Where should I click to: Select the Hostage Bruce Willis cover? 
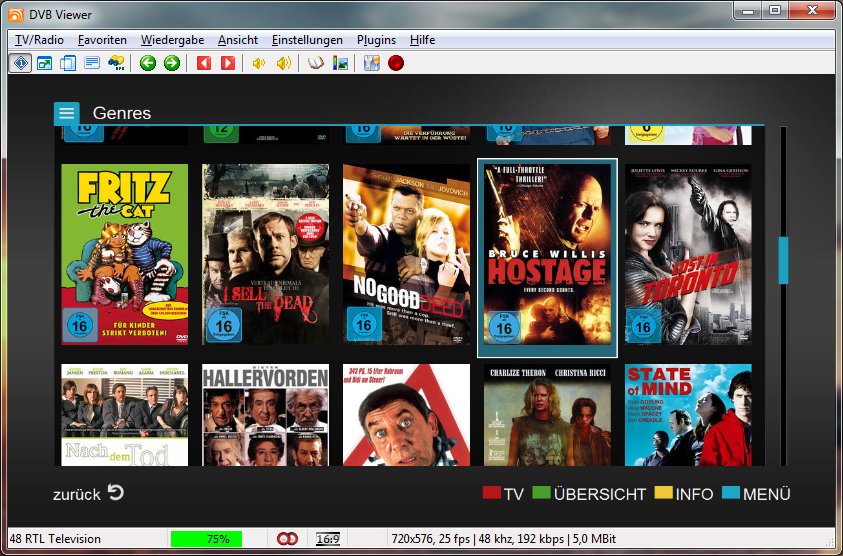click(547, 254)
